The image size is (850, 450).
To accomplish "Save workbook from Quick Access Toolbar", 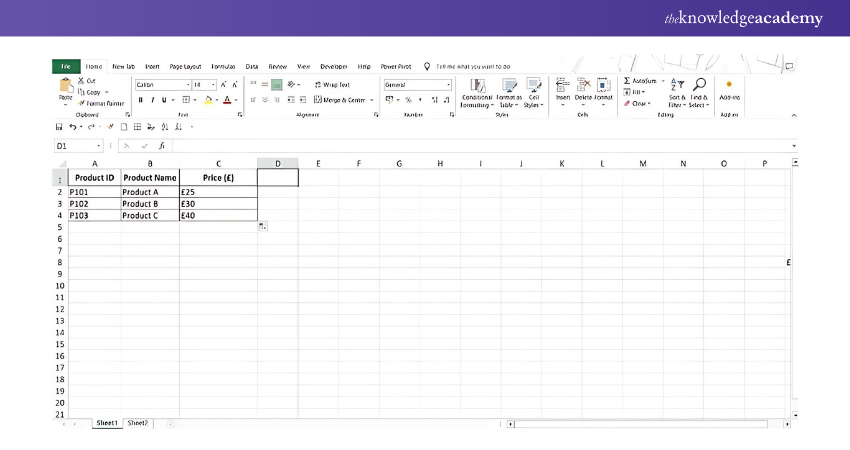I will tap(59, 127).
